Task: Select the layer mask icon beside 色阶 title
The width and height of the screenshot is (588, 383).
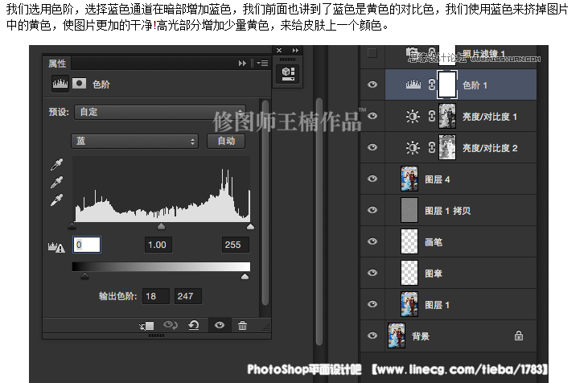Action: pos(79,83)
